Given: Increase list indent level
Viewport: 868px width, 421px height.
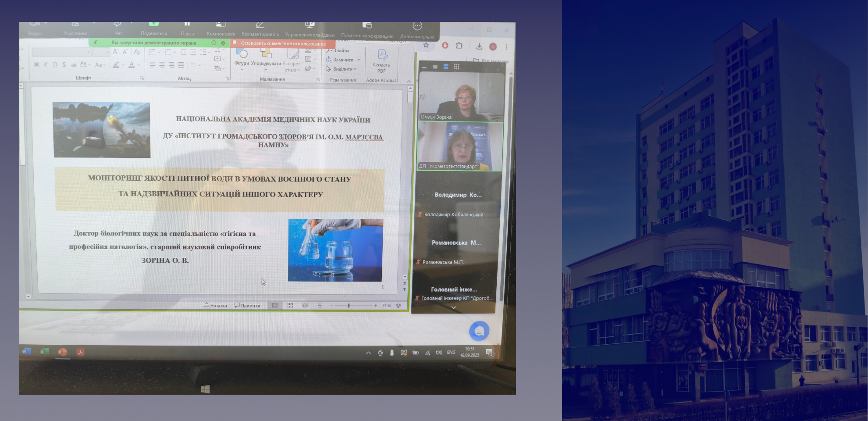Looking at the screenshot, I should (193, 52).
